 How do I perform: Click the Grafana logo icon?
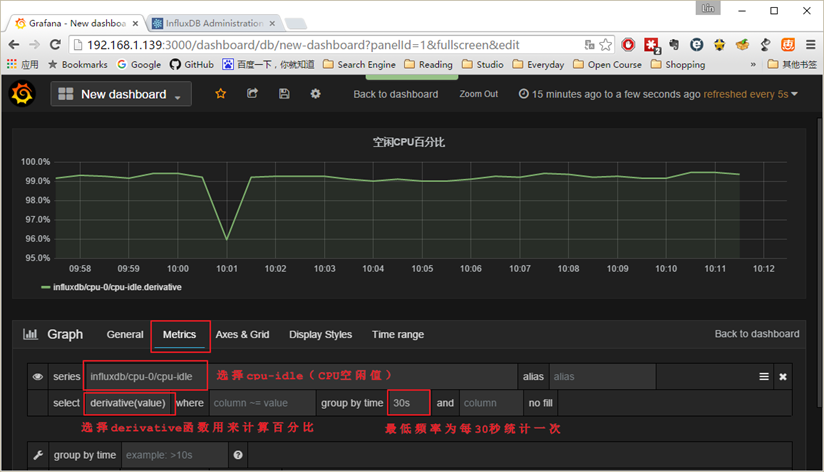tap(22, 94)
